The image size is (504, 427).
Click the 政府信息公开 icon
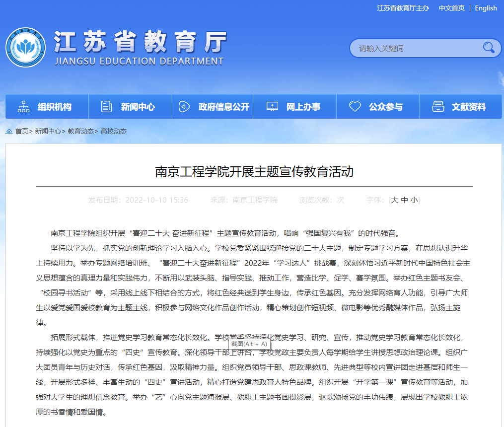tap(184, 107)
